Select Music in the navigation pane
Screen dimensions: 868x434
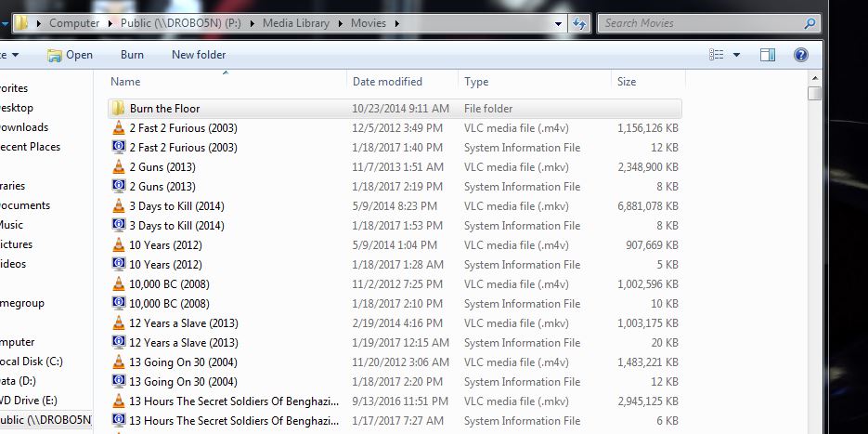click(x=11, y=225)
